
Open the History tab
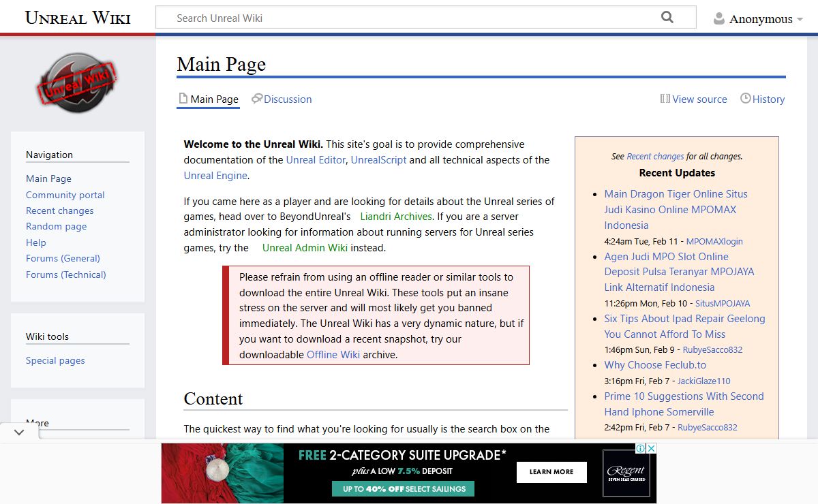[x=762, y=99]
